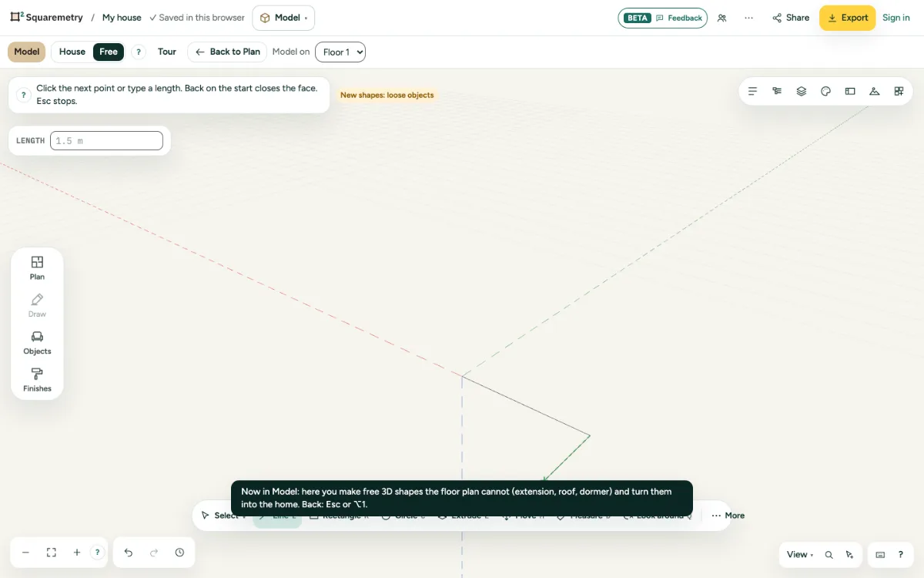
Task: Click the Model tab
Action: (27, 52)
